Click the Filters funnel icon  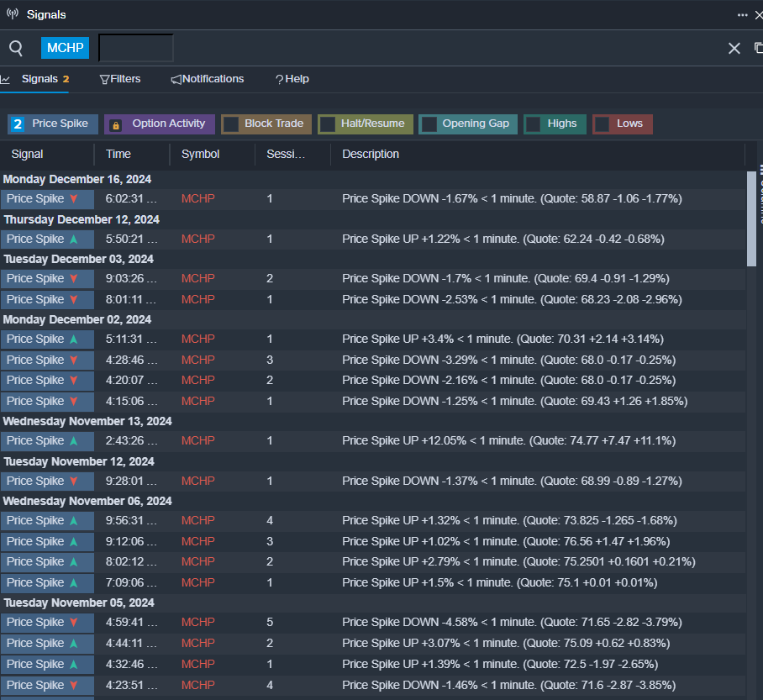click(x=104, y=79)
